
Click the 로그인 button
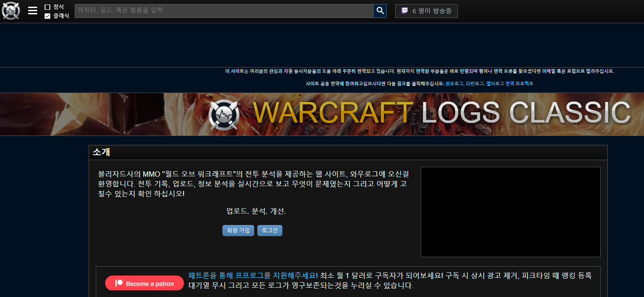[270, 230]
